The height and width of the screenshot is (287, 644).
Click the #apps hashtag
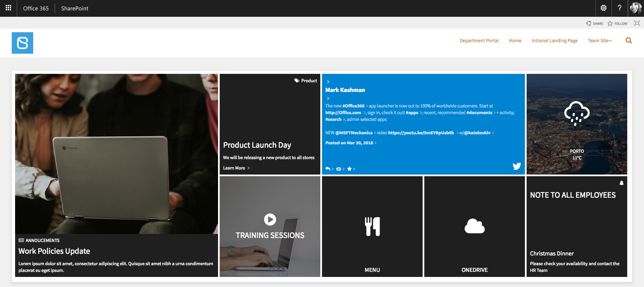412,112
